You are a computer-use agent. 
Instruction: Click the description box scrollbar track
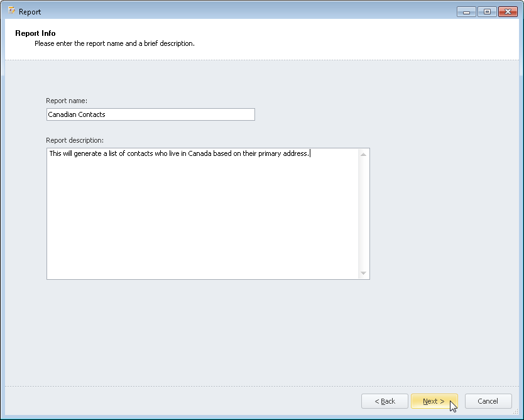point(364,214)
